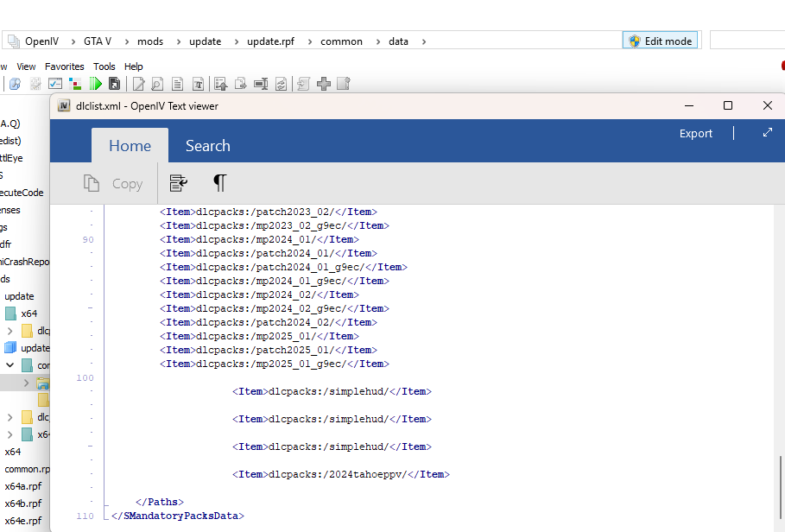Viewport: 785px width, 532px height.
Task: Expand the highlighted data folder node
Action: pyautogui.click(x=26, y=383)
